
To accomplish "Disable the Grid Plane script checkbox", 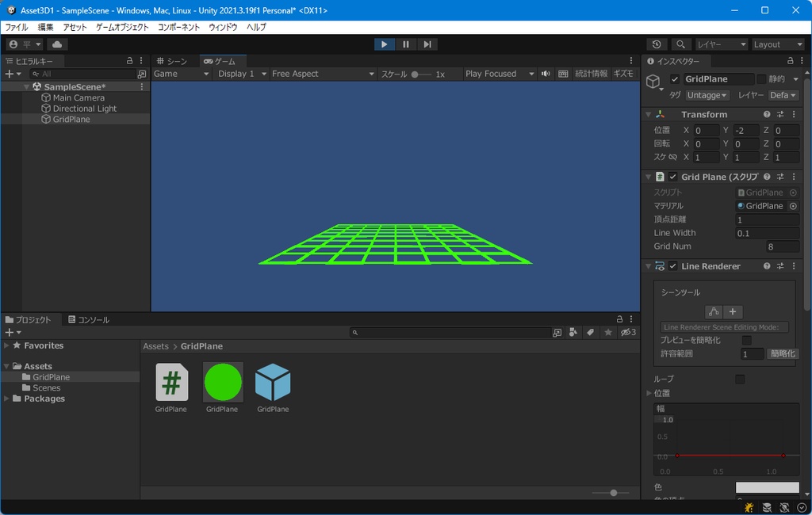I will 672,177.
